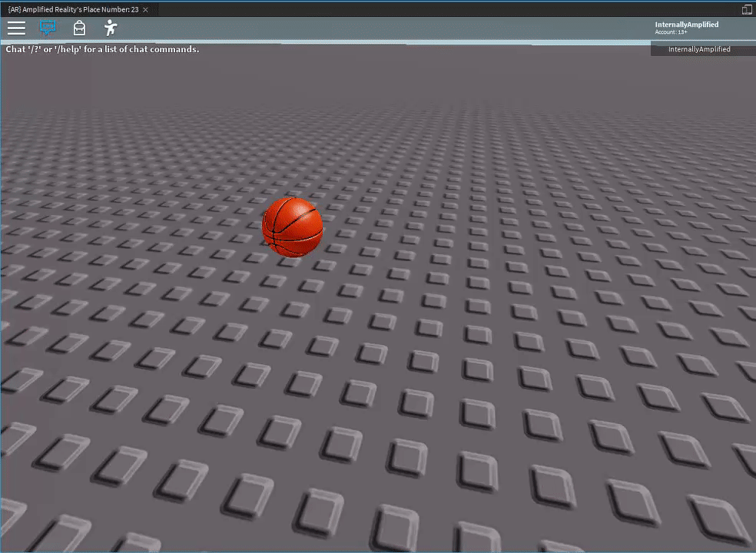This screenshot has height=553, width=756.
Task: Open the emotes running-figure icon
Action: pos(111,28)
